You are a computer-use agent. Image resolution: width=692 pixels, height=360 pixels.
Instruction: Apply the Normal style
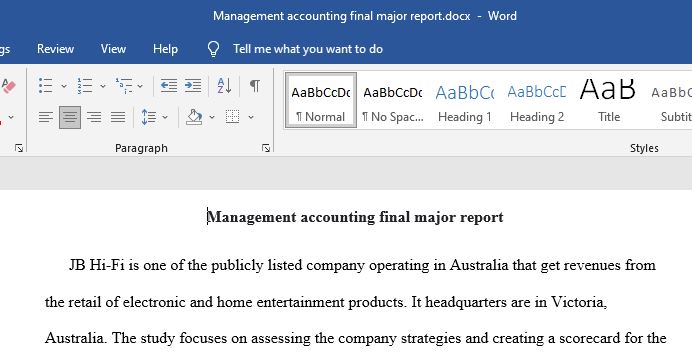click(x=321, y=101)
